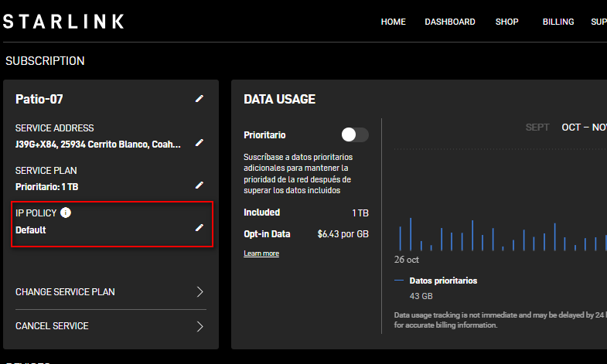The image size is (607, 364).
Task: Navigate to the Shop page
Action: point(506,22)
